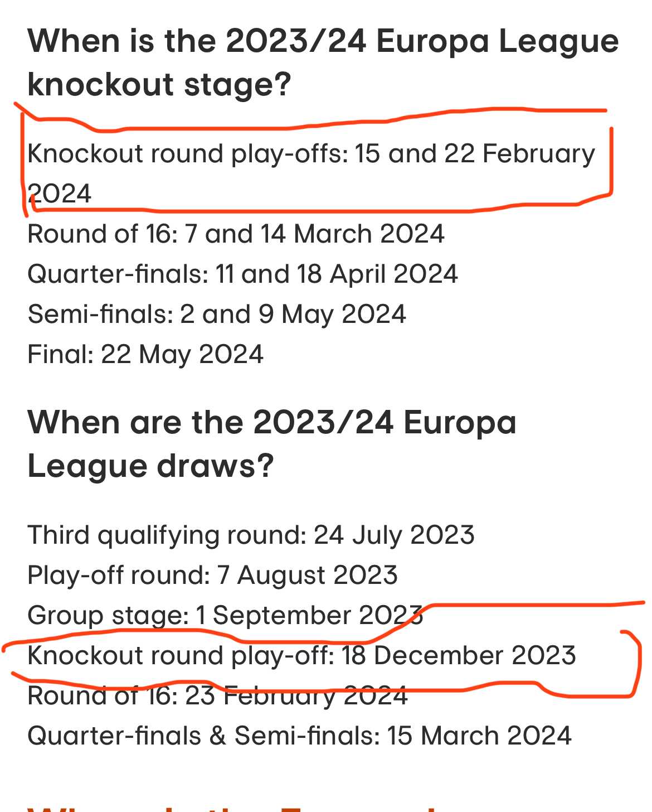Image resolution: width=652 pixels, height=812 pixels.
Task: Click 'Quarter-finals & Semi-finals: 15 March 2024' line
Action: coord(299,736)
